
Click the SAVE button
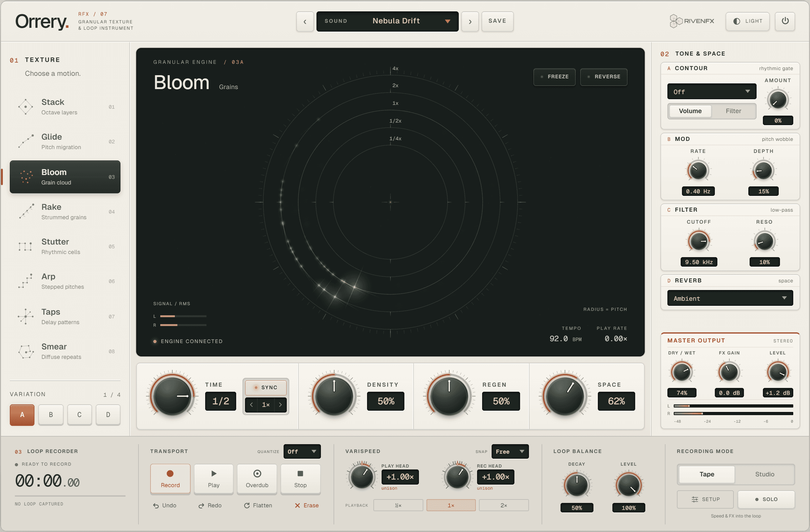(497, 21)
